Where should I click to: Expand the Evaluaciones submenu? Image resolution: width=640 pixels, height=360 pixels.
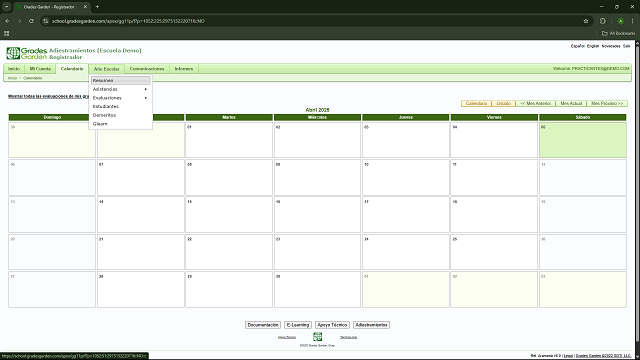[120, 98]
